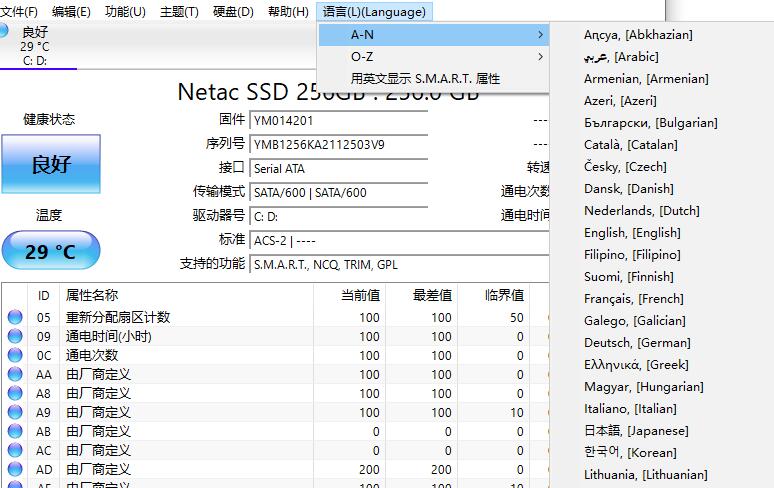774x488 pixels.
Task: Open the 帮助(H) menu
Action: click(x=288, y=11)
